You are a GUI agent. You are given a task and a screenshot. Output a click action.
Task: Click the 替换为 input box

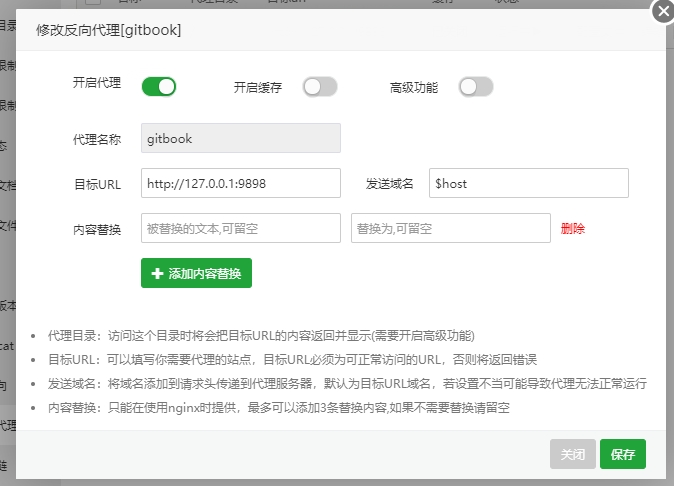pyautogui.click(x=451, y=228)
